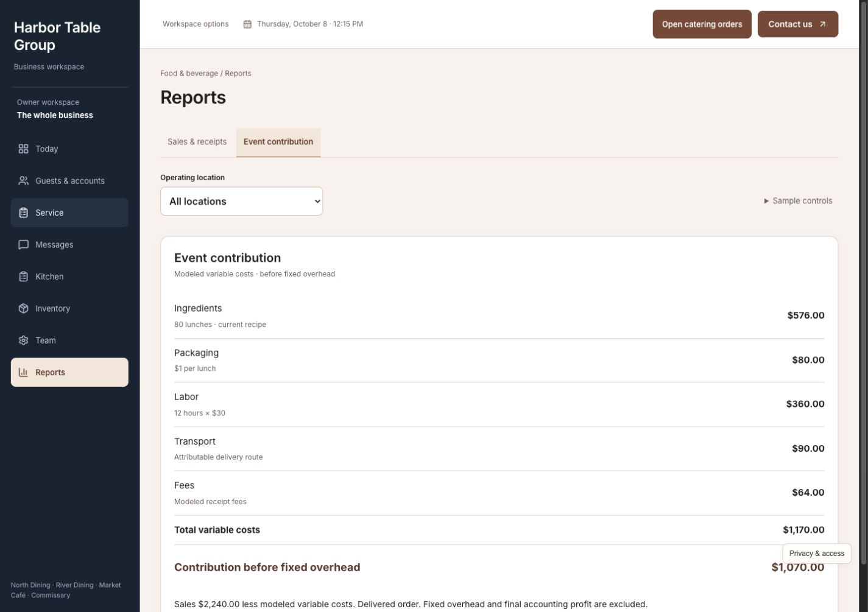Click the '$1 per lunch' packaging note
This screenshot has height=612, width=868.
coord(195,368)
